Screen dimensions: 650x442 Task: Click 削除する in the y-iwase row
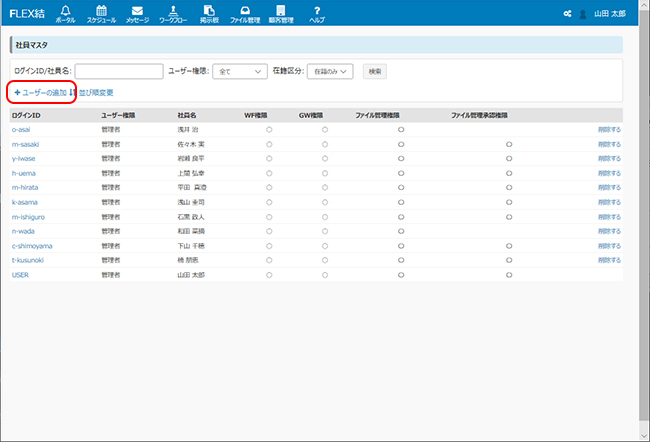[609, 158]
